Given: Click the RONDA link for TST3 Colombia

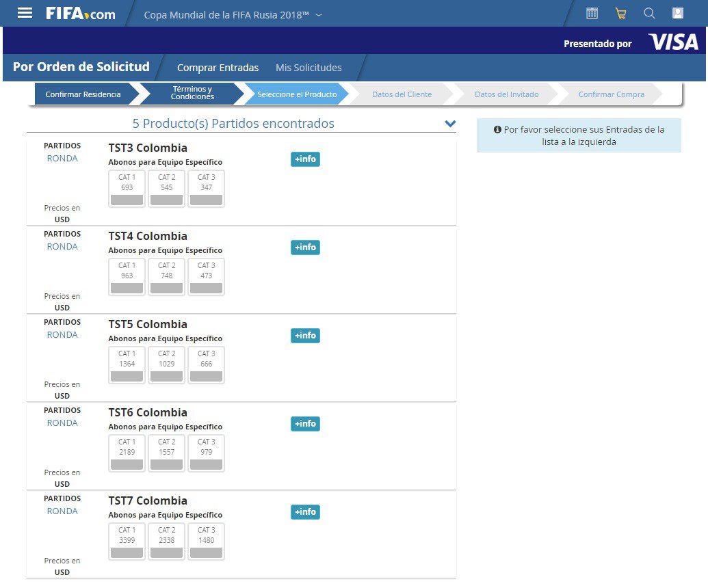Looking at the screenshot, I should point(62,159).
